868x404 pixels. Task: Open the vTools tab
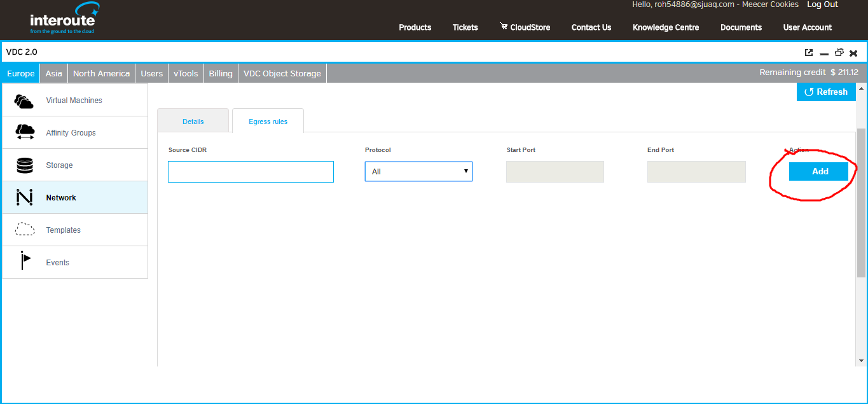coord(186,73)
